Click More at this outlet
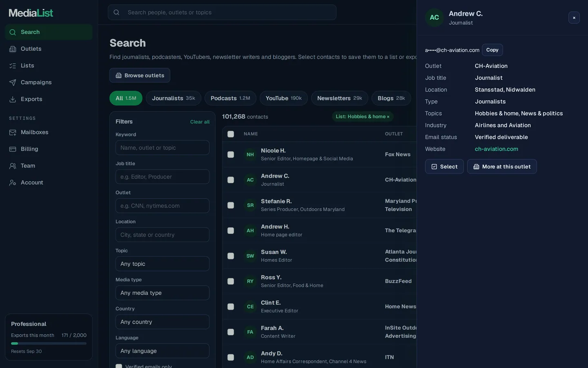 coord(502,166)
